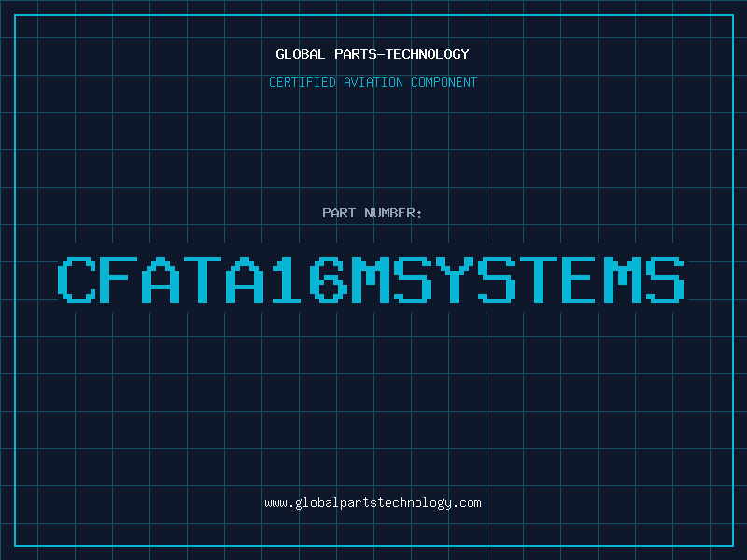747x560 pixels.
Task: Select the CERTIFIED word in subtitle
Action: [x=303, y=82]
